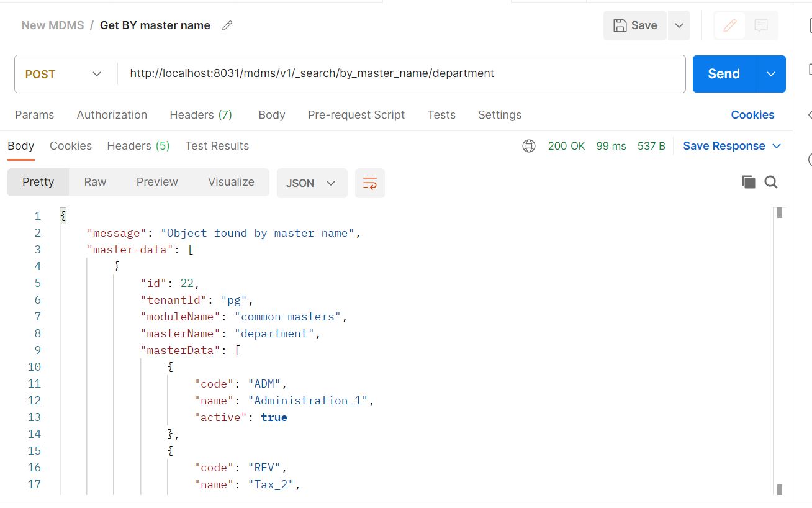Open the Send button dropdown arrow
Screen dimensions: 812x508
pos(770,73)
